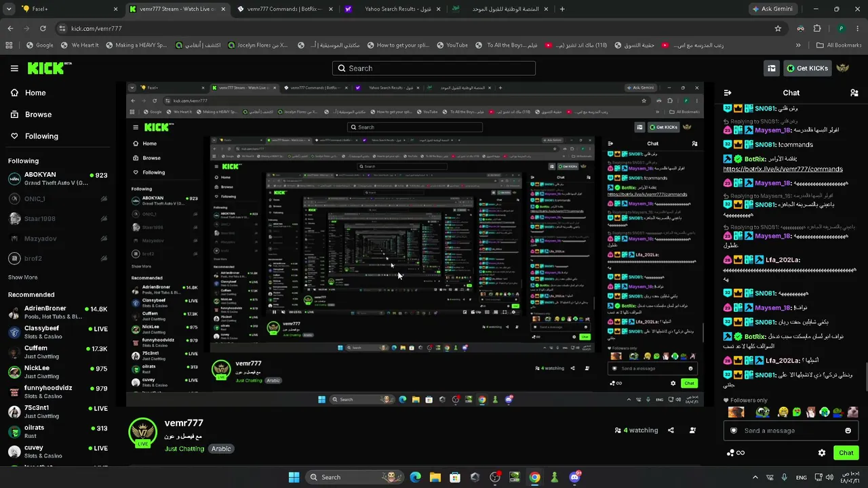868x488 pixels.
Task: Reload the page
Action: tap(43, 28)
